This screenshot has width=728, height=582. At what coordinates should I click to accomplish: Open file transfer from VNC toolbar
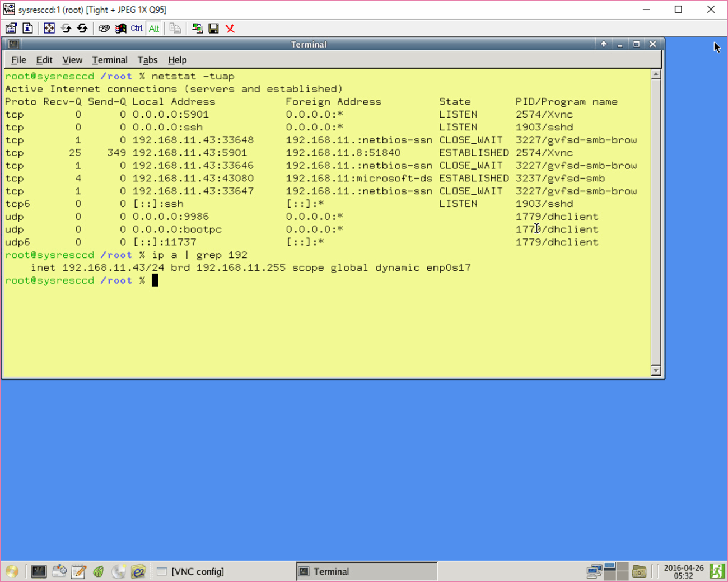(x=197, y=29)
